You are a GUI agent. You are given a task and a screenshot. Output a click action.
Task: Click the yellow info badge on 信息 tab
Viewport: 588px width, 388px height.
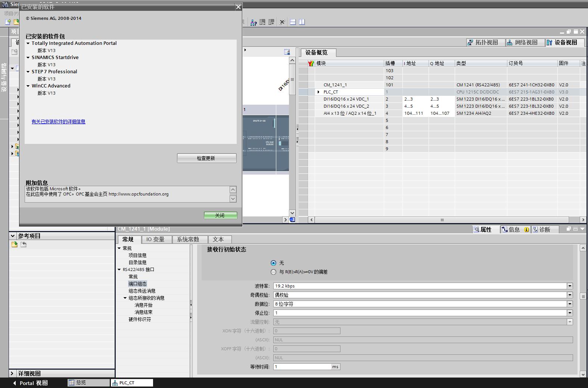click(526, 230)
